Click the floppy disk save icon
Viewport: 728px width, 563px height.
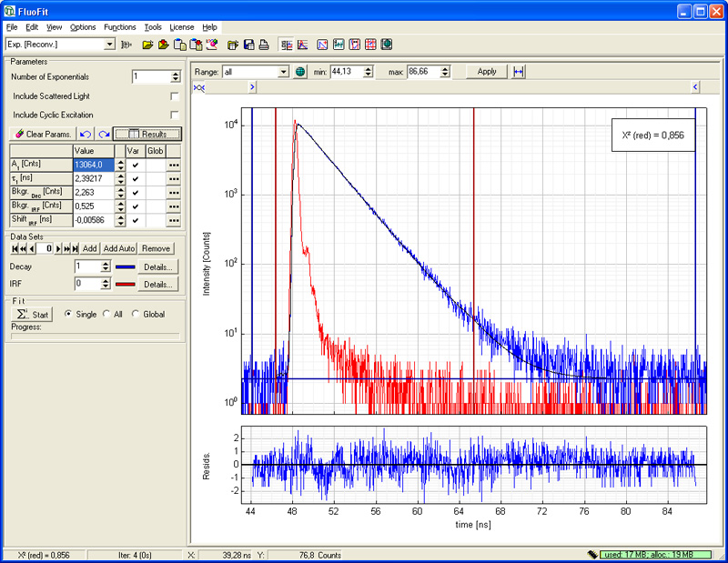click(x=248, y=44)
